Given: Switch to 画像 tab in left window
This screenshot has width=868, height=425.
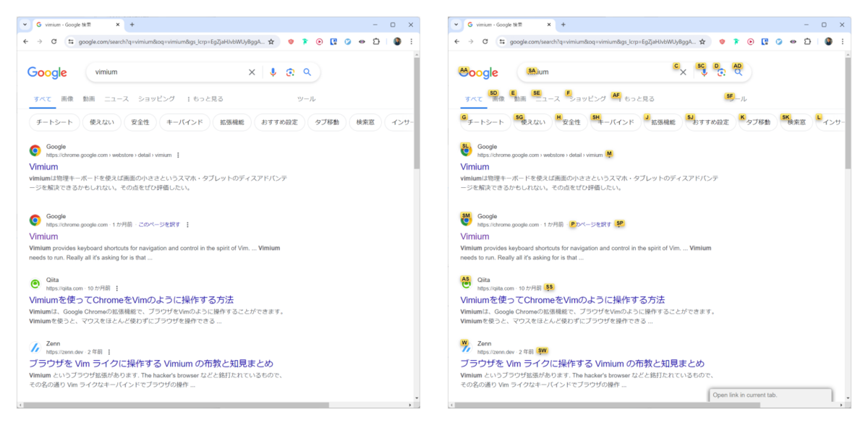Looking at the screenshot, I should tap(67, 99).
